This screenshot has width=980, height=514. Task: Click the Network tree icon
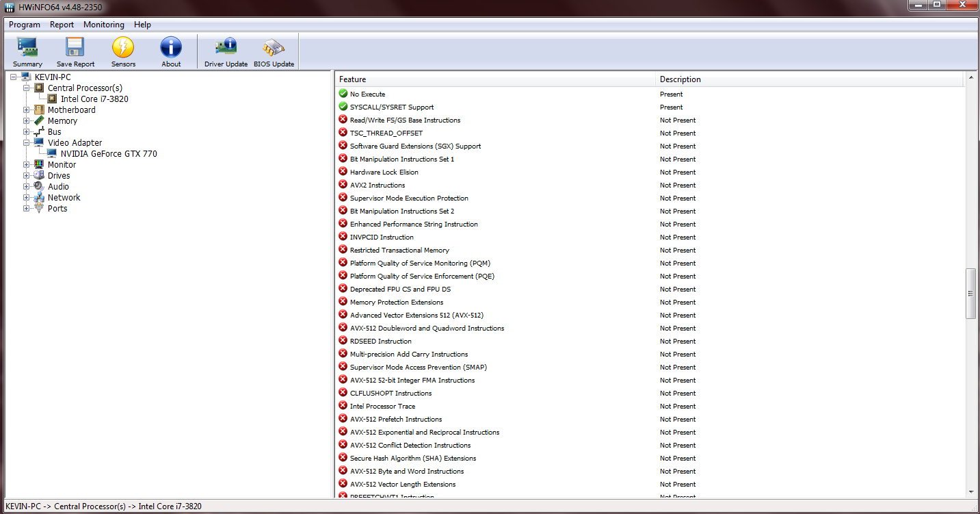click(40, 198)
